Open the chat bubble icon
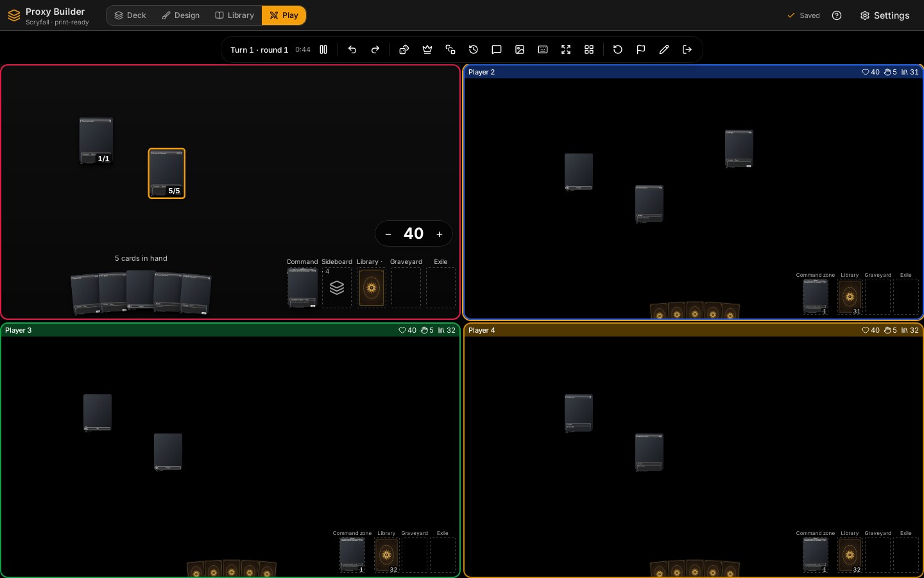 click(497, 49)
